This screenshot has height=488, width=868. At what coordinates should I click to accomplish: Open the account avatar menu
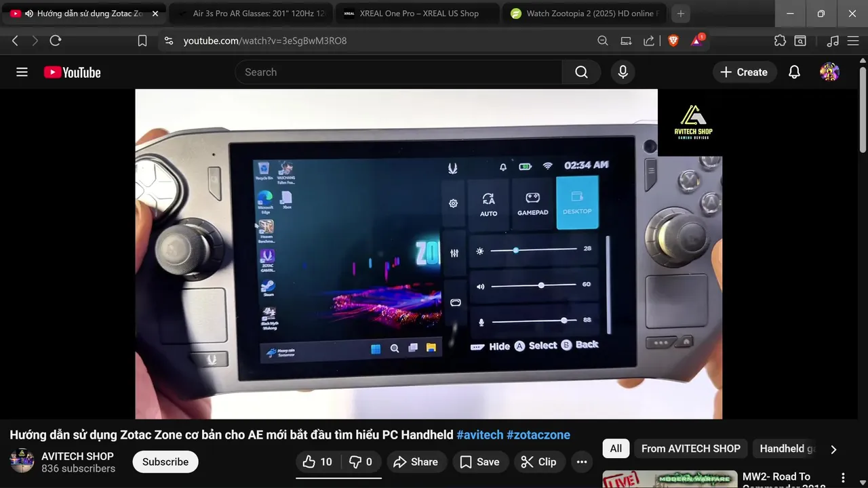[x=829, y=72]
